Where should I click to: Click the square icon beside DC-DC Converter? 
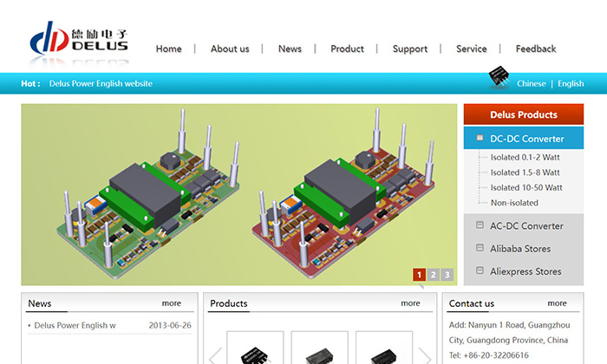480,138
